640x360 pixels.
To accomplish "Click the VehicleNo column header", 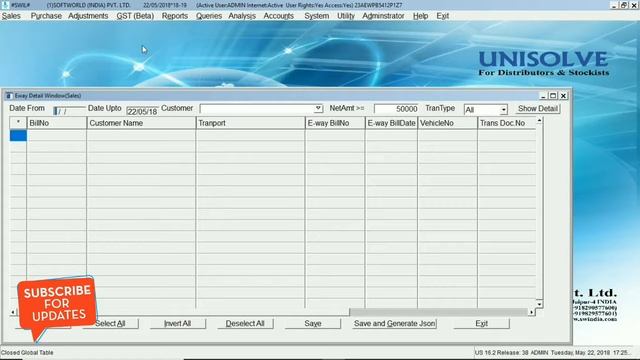I will pyautogui.click(x=447, y=123).
